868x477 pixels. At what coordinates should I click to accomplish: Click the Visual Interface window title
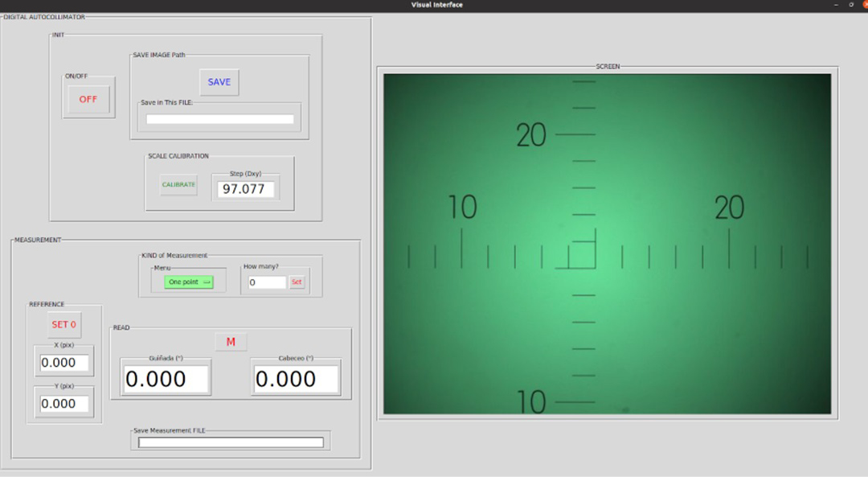point(436,5)
